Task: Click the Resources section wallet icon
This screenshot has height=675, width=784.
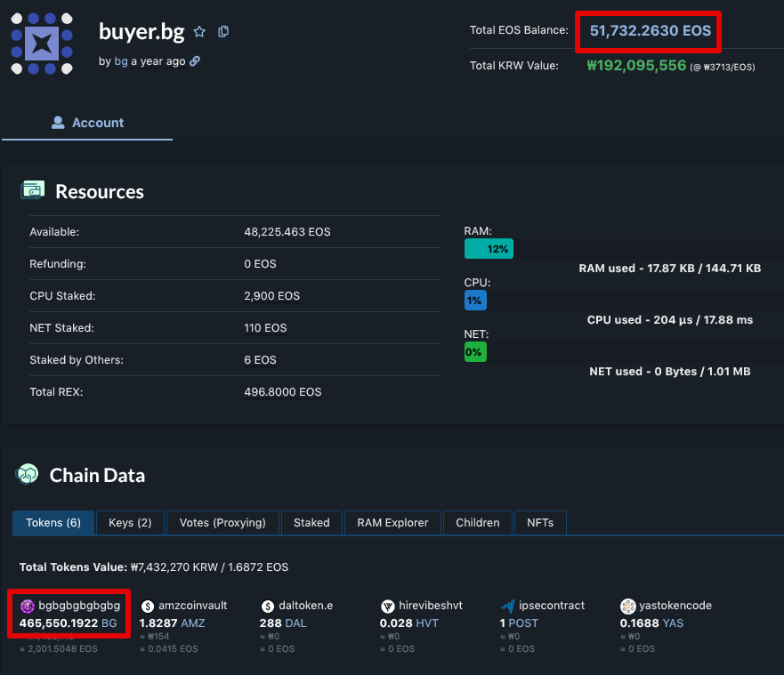Action: pyautogui.click(x=33, y=190)
